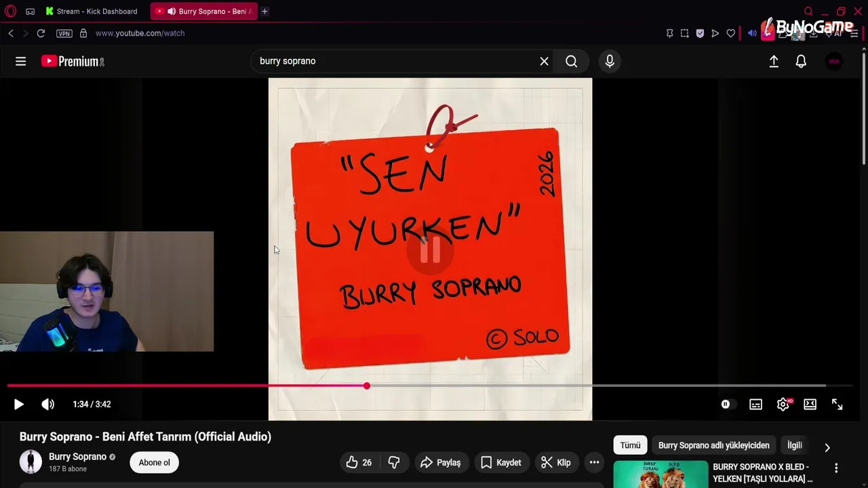Start voice search with the microphone
Viewport: 868px width, 488px height.
pyautogui.click(x=610, y=61)
